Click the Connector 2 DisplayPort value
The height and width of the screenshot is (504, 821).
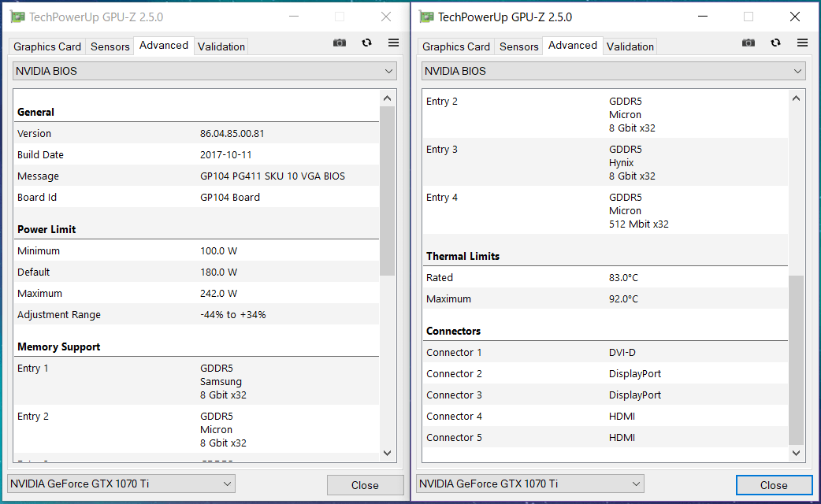point(634,374)
